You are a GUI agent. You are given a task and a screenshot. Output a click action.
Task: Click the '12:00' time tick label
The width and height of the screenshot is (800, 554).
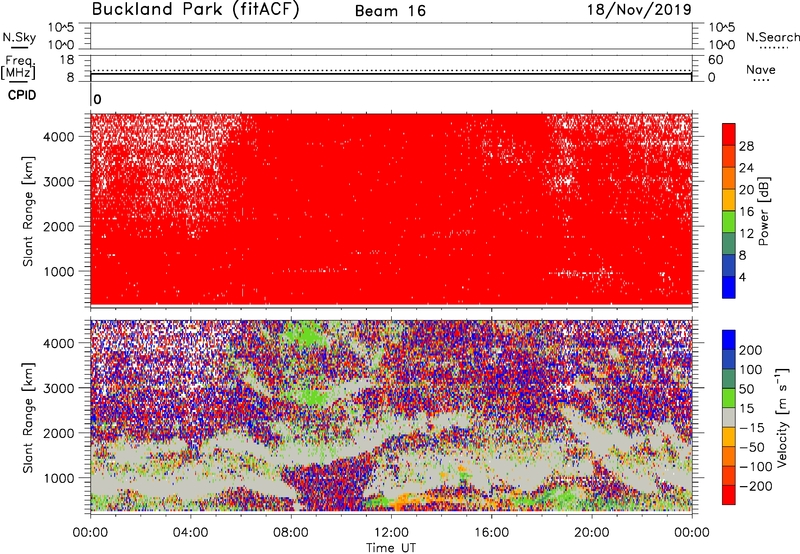[391, 533]
